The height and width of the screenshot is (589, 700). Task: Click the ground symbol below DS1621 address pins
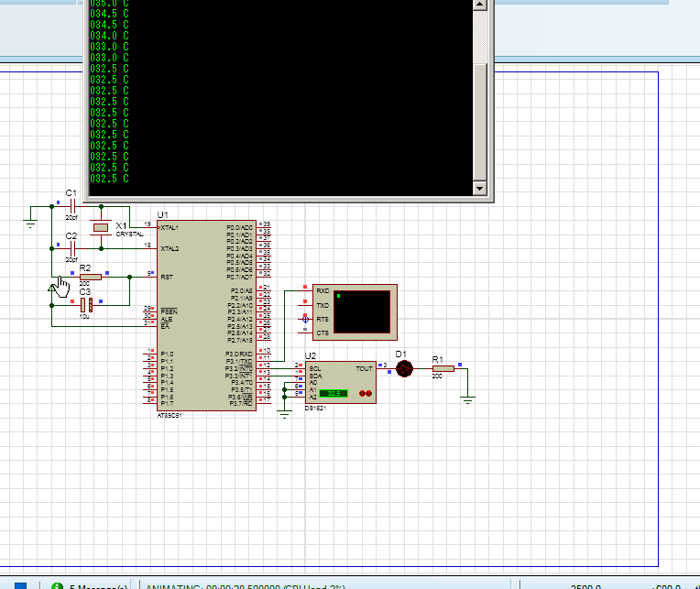284,414
